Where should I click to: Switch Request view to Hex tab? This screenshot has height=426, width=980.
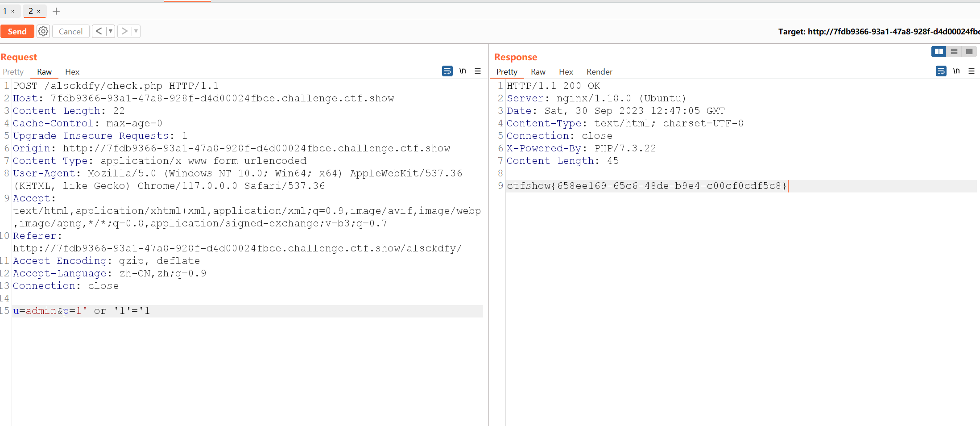click(x=72, y=72)
